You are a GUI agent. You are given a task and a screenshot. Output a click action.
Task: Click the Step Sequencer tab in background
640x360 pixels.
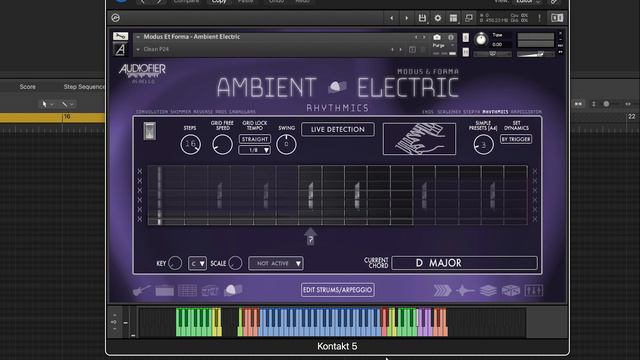tap(84, 87)
